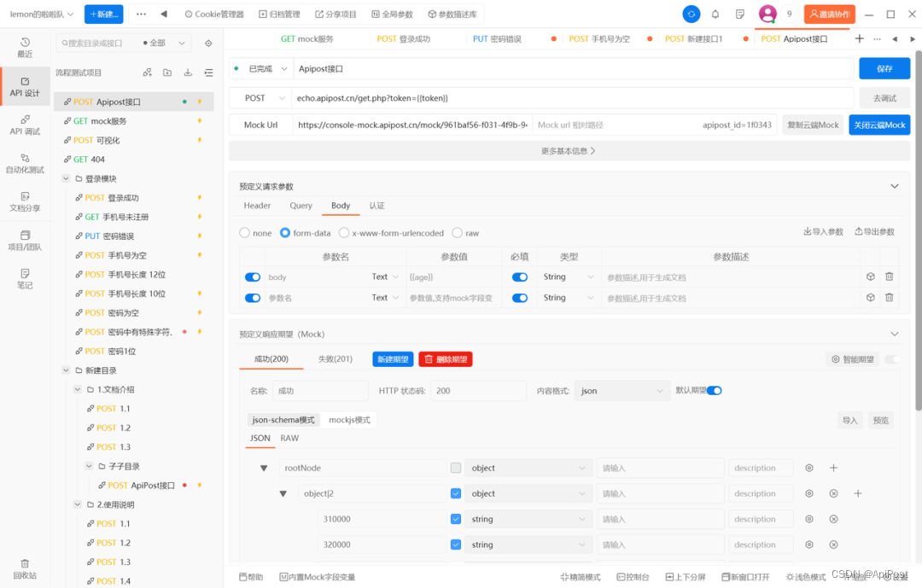Click 新建期望 to add an expectation

(393, 358)
